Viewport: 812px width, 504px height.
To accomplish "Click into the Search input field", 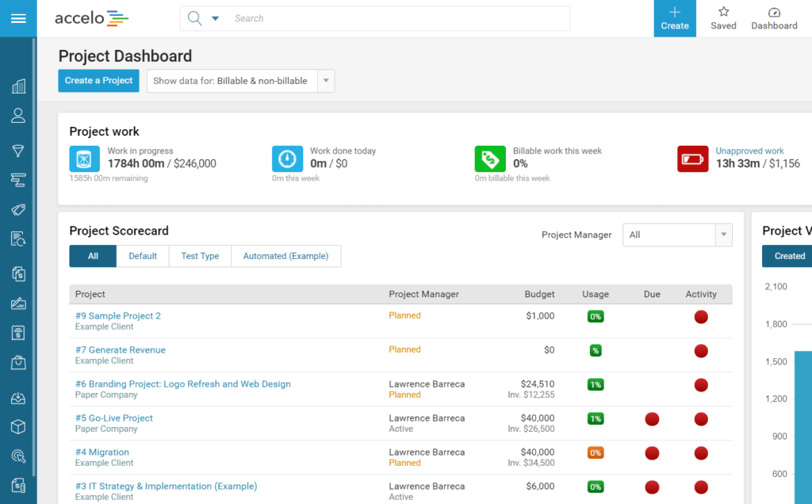I will 396,18.
